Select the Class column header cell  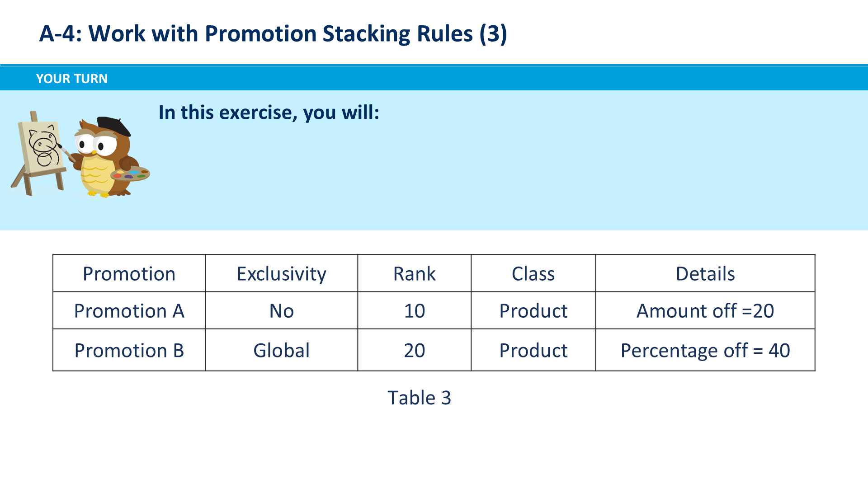(533, 273)
